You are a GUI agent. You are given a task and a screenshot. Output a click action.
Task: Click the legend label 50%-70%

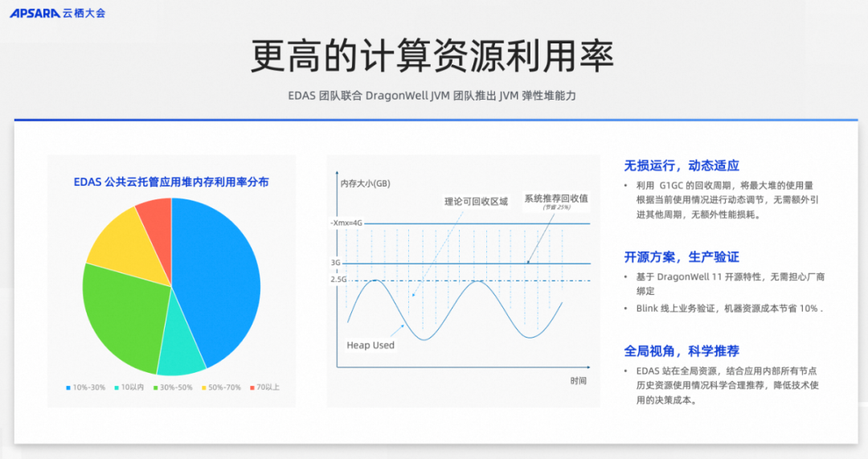click(224, 387)
